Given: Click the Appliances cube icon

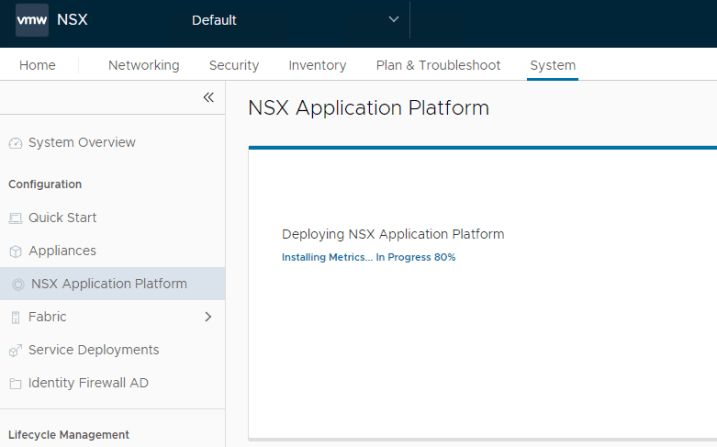Looking at the screenshot, I should click(x=16, y=251).
